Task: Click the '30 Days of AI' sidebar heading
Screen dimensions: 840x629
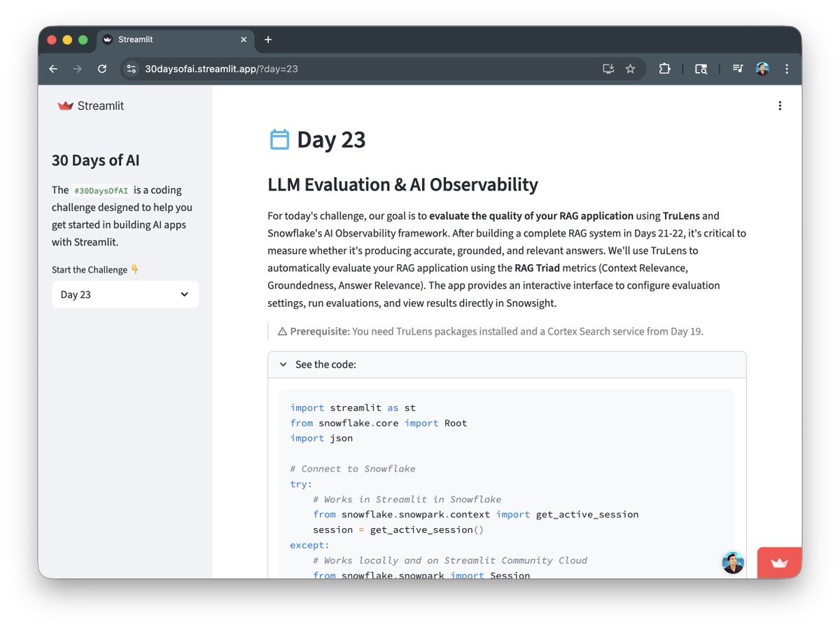Action: (x=96, y=160)
